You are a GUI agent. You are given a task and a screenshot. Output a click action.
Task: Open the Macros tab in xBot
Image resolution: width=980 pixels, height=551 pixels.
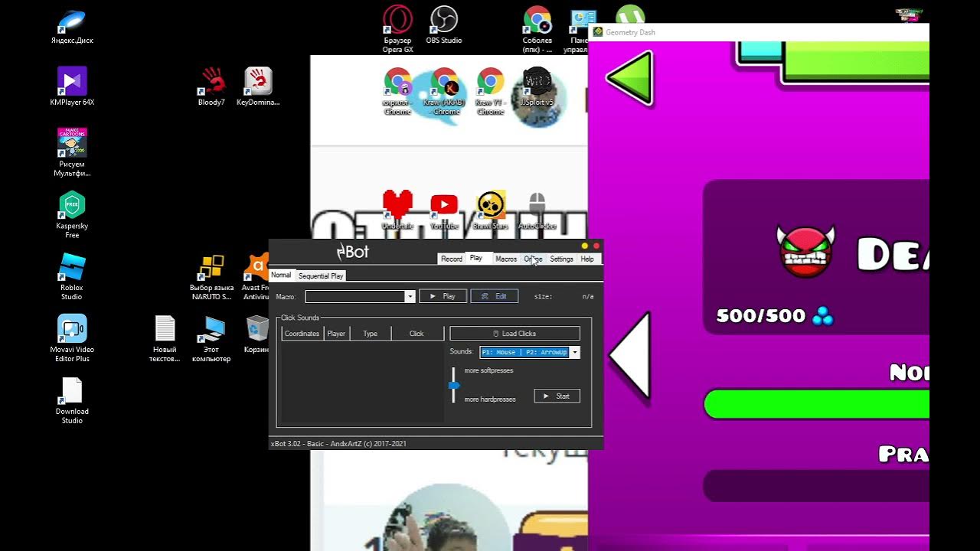[506, 259]
